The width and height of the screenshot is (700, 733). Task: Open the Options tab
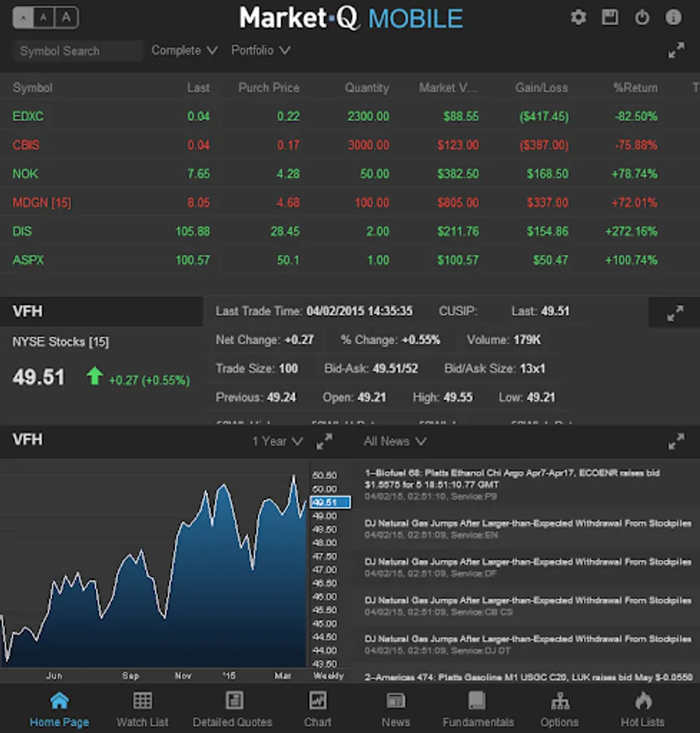point(559,709)
